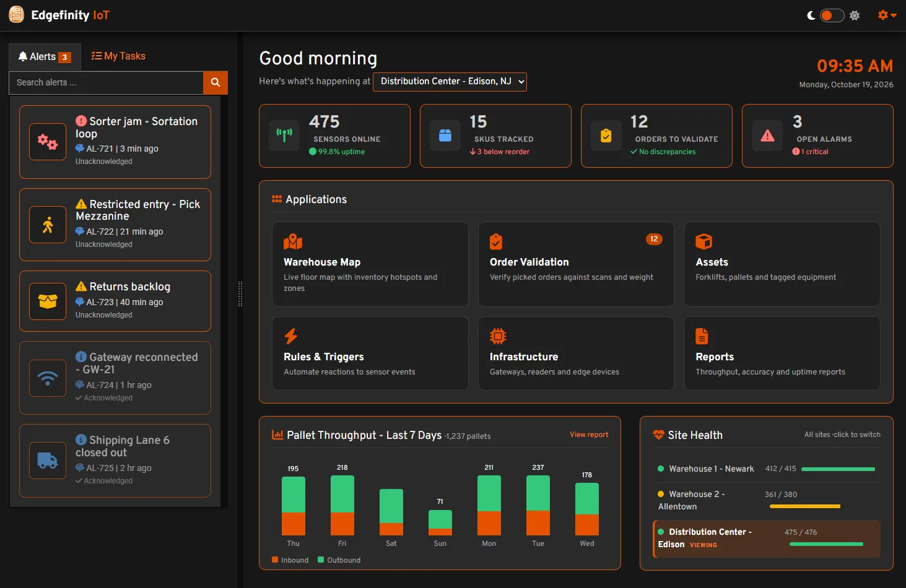
Task: Click the Rules & Triggers lightning icon
Action: [291, 336]
